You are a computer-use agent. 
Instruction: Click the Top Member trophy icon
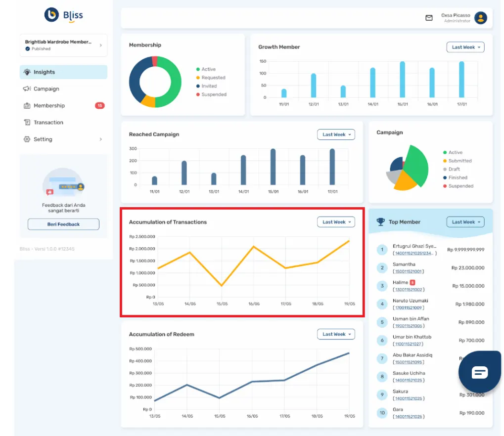coord(380,222)
